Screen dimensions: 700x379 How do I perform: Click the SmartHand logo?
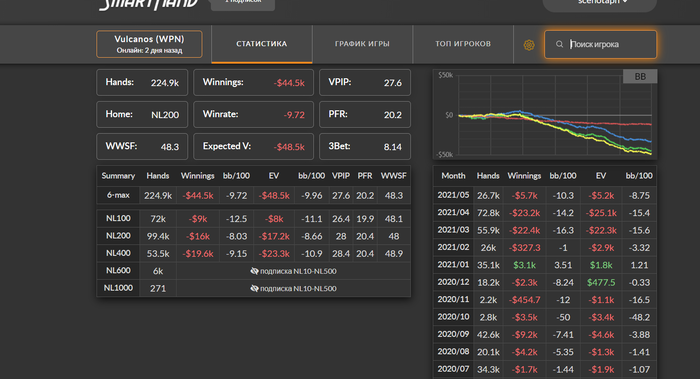point(148,4)
